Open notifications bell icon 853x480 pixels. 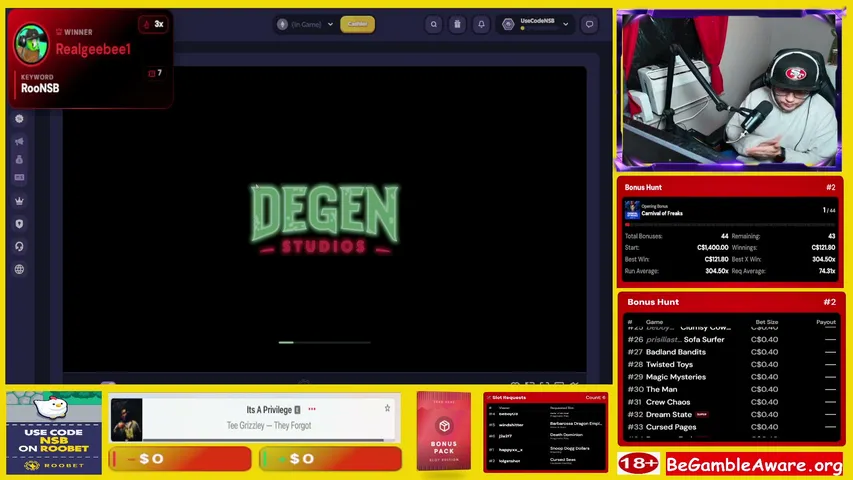(481, 24)
